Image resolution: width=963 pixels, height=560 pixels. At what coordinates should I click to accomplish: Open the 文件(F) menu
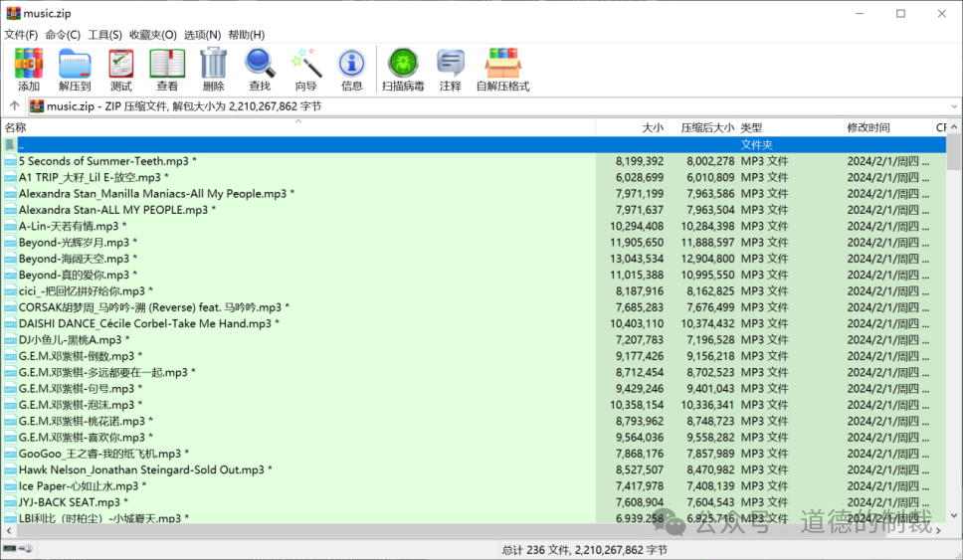[21, 35]
